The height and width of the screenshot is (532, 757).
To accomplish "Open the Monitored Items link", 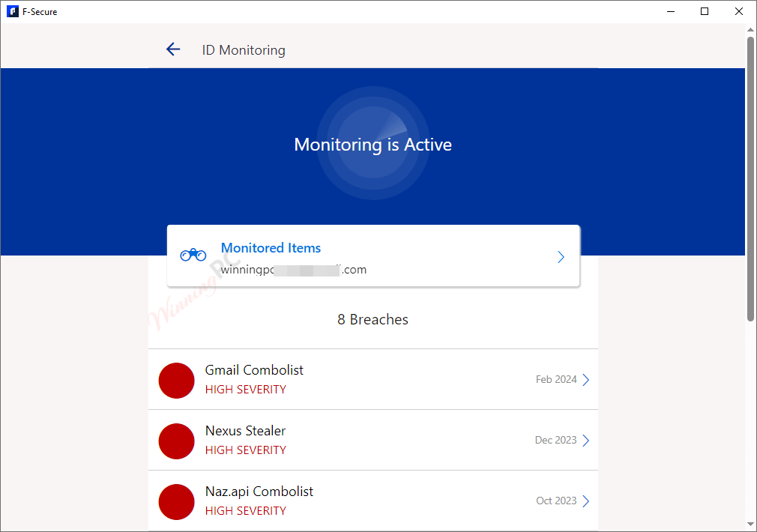I will click(271, 248).
